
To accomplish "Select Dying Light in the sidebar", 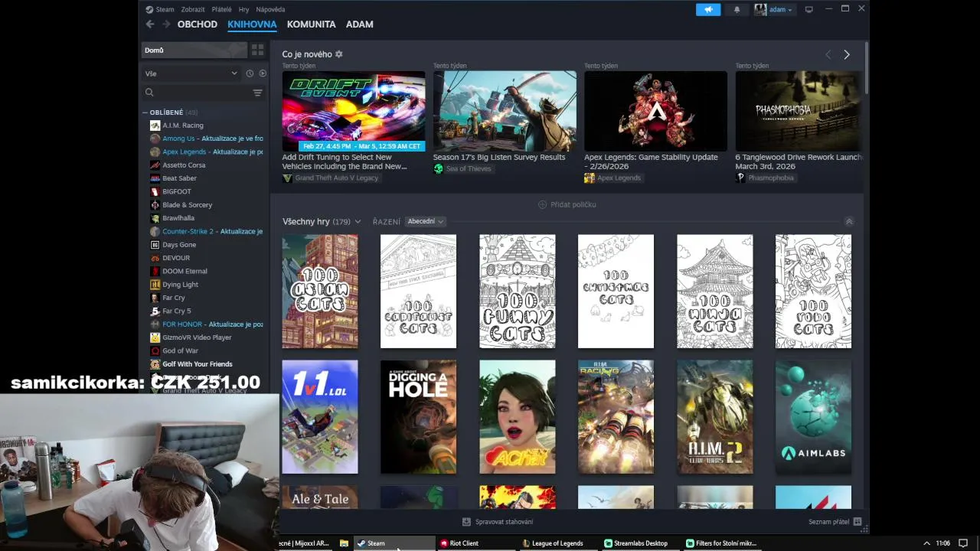I will coord(205,285).
